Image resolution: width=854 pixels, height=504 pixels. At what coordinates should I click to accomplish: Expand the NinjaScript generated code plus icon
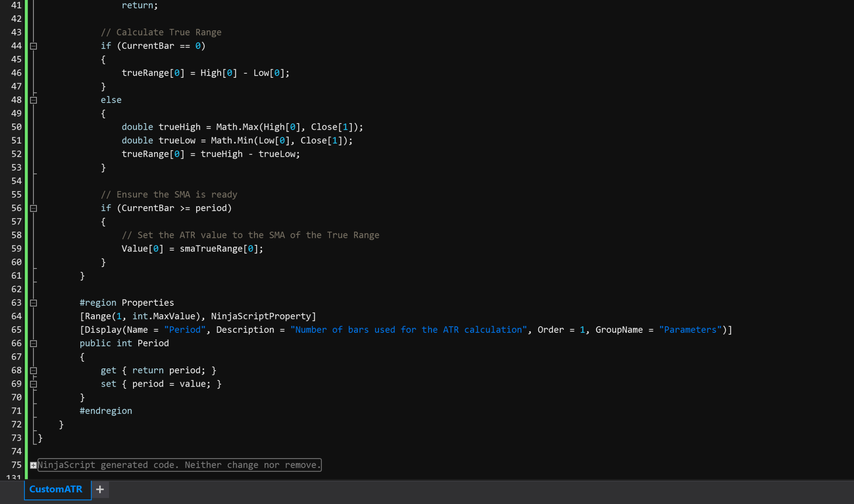click(x=33, y=465)
